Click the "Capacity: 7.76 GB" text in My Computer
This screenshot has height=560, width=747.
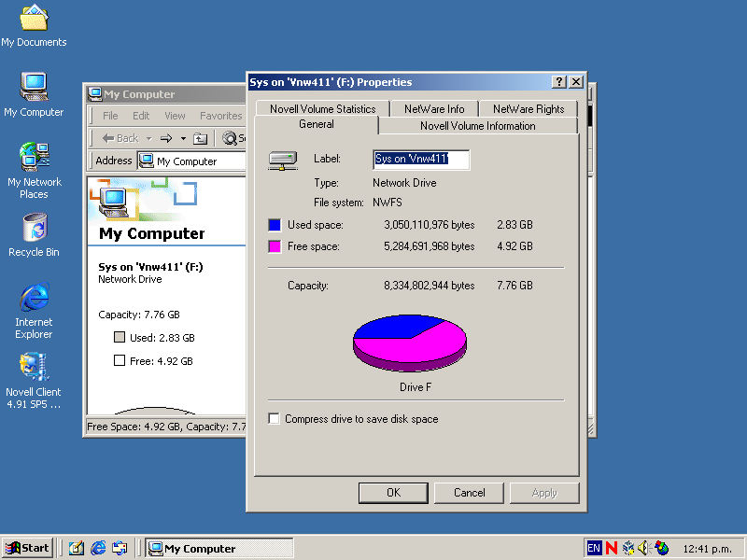pos(139,315)
